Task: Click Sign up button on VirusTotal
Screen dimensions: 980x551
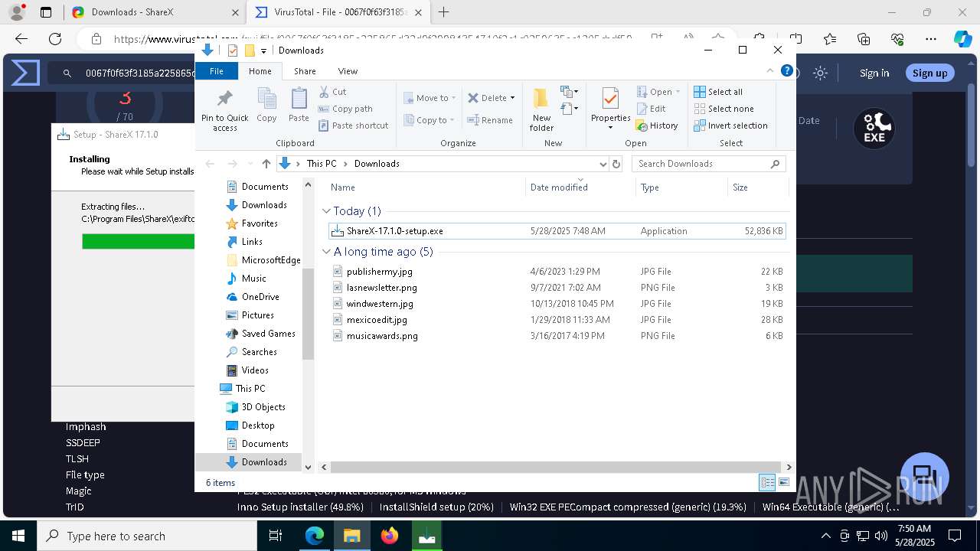Action: tap(930, 73)
